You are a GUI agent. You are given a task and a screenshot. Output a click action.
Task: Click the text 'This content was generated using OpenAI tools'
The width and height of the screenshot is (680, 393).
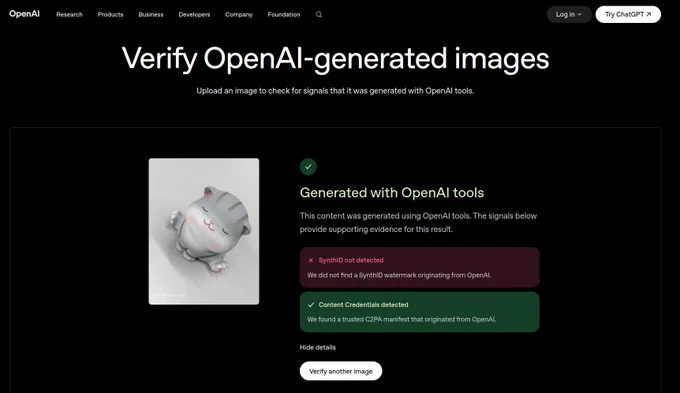click(x=385, y=216)
